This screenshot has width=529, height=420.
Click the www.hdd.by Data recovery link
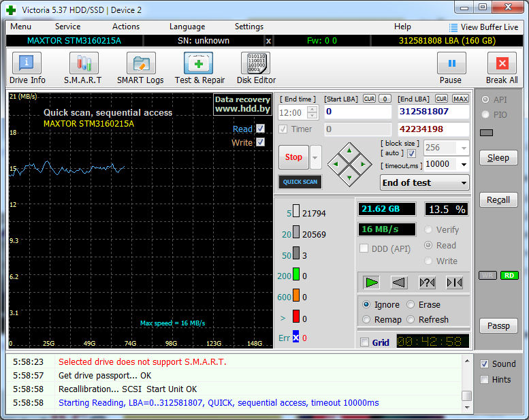[242, 104]
